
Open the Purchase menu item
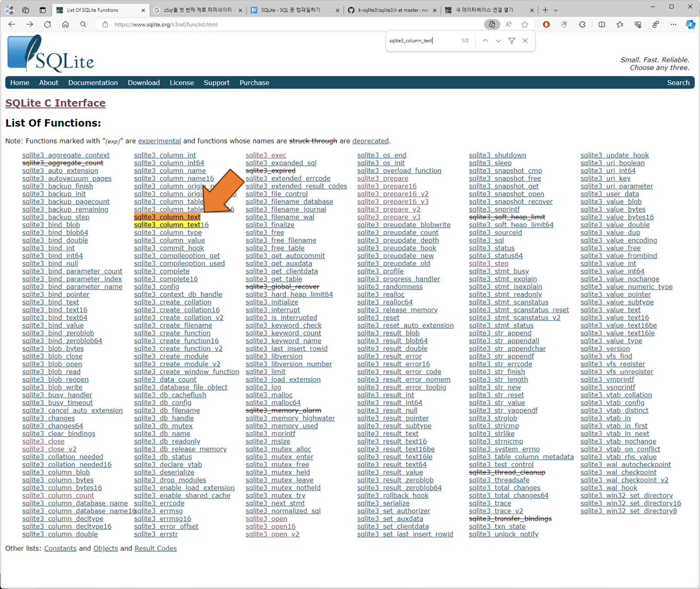(x=254, y=83)
